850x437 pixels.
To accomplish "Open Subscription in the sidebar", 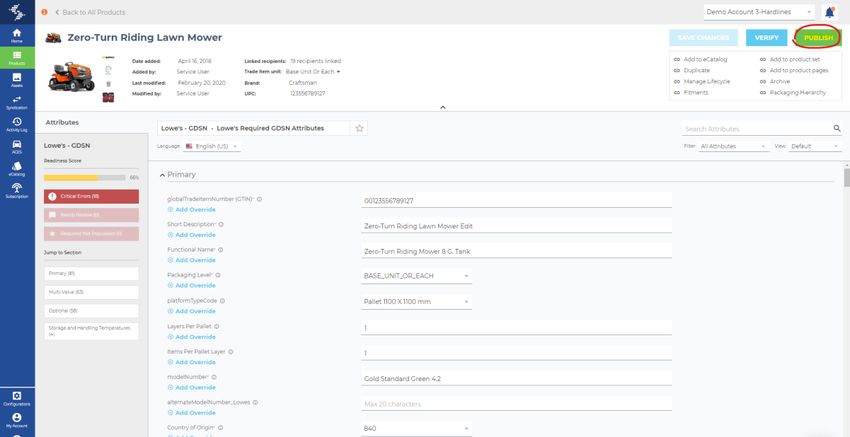I will [17, 191].
